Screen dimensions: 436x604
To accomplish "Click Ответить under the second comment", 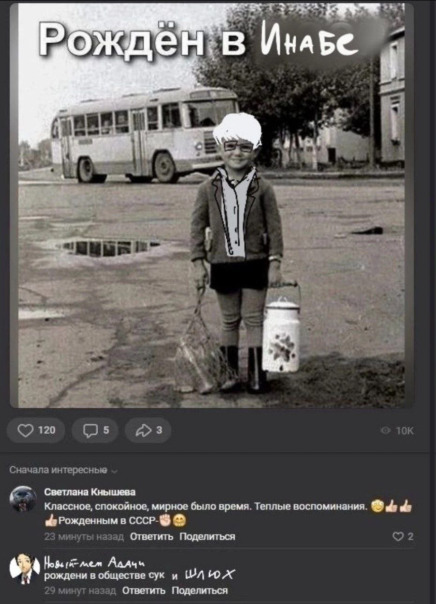I will tap(143, 591).
